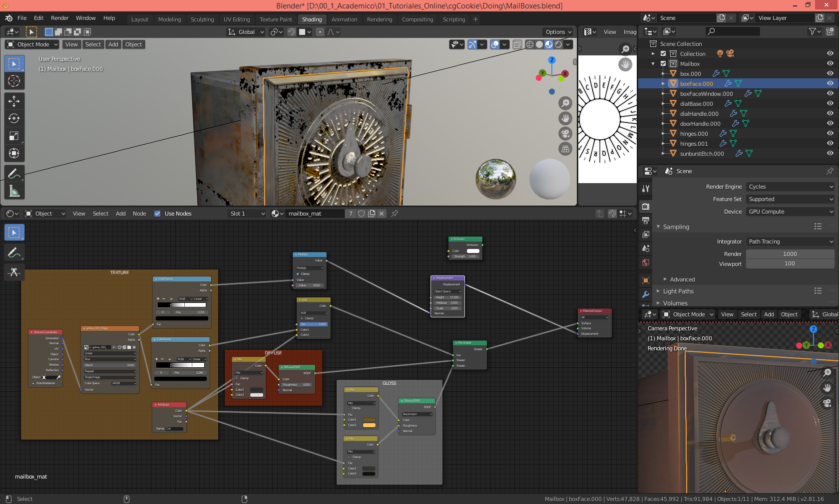This screenshot has height=504, width=839.
Task: Unlink the mailbox_mat material with the X icon
Action: click(x=382, y=214)
